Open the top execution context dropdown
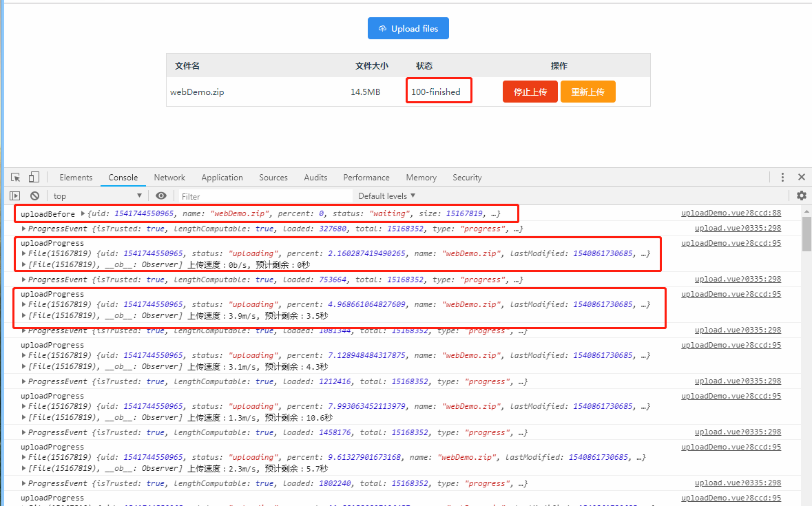Viewport: 812px width, 506px height. coord(97,196)
